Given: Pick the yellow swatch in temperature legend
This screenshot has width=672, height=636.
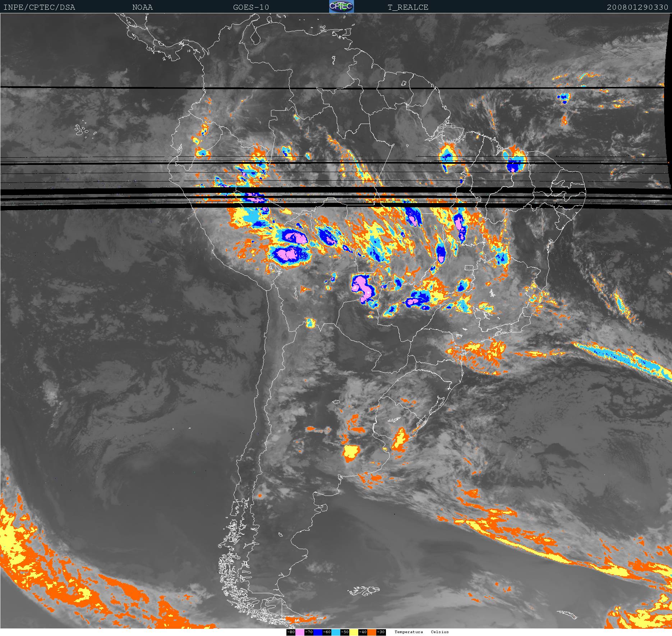Looking at the screenshot, I should 354,632.
